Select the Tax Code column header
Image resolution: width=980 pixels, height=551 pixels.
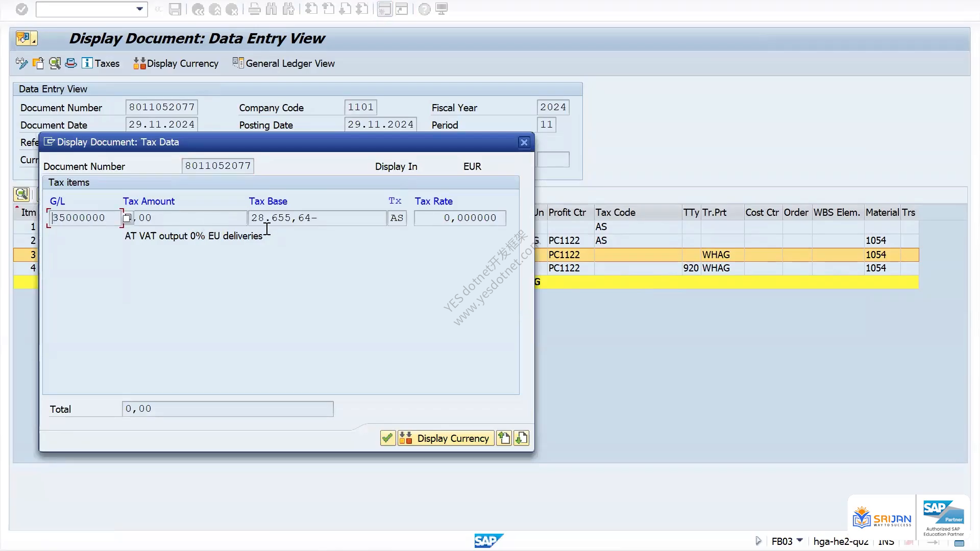616,213
